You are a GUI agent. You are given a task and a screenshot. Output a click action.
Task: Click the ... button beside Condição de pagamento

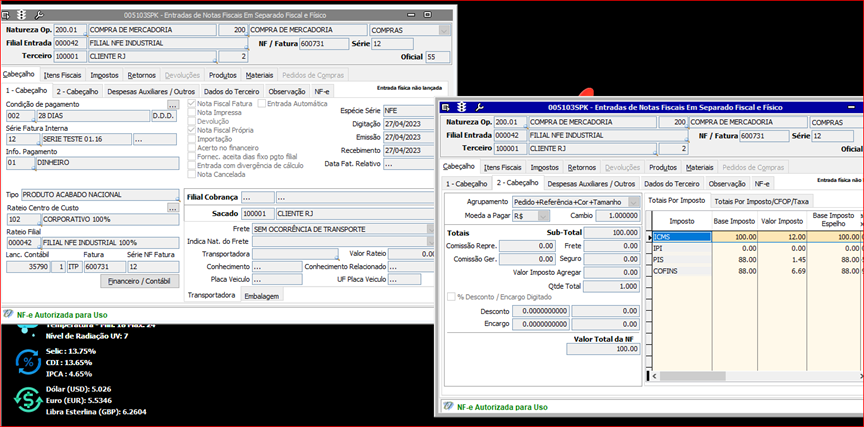pyautogui.click(x=173, y=104)
